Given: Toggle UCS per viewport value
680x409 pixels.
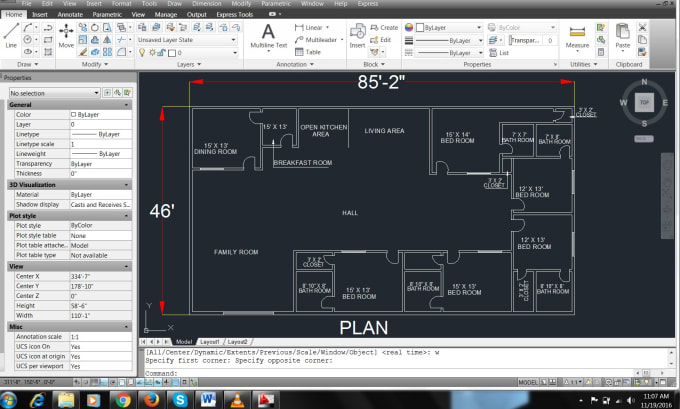Looking at the screenshot, I should tap(101, 366).
